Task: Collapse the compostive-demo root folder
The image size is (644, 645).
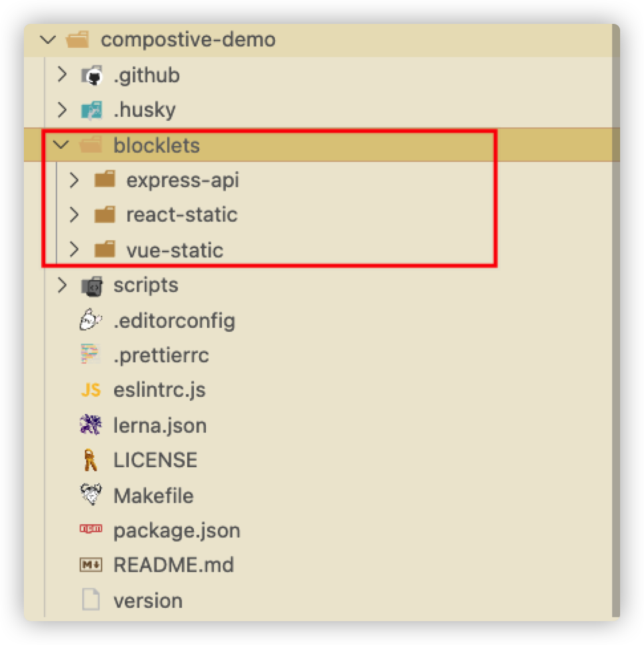Action: [x=48, y=40]
